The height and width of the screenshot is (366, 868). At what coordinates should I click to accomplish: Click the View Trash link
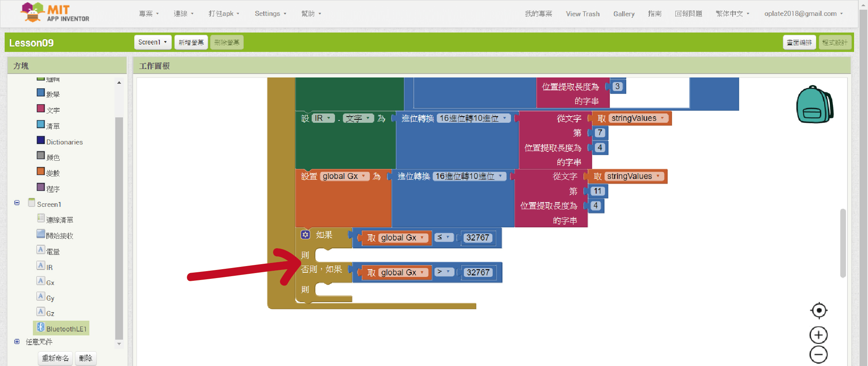(x=583, y=14)
